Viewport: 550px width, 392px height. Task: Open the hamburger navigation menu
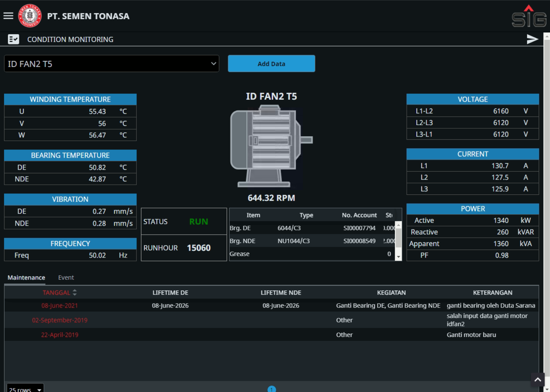tap(8, 16)
